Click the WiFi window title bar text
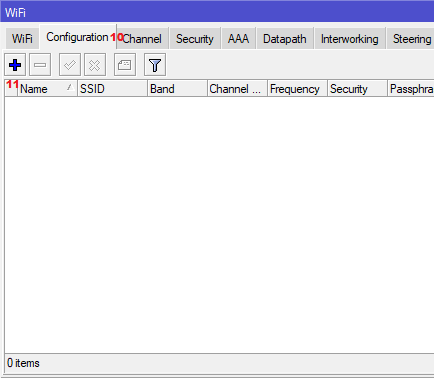434x378 pixels. (15, 13)
